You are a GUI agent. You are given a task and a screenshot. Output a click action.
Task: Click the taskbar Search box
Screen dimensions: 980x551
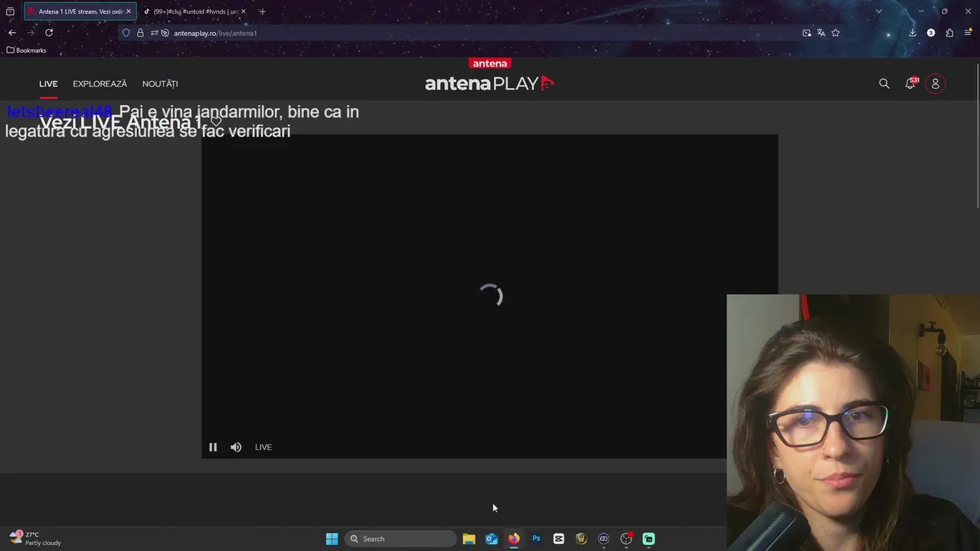[401, 539]
